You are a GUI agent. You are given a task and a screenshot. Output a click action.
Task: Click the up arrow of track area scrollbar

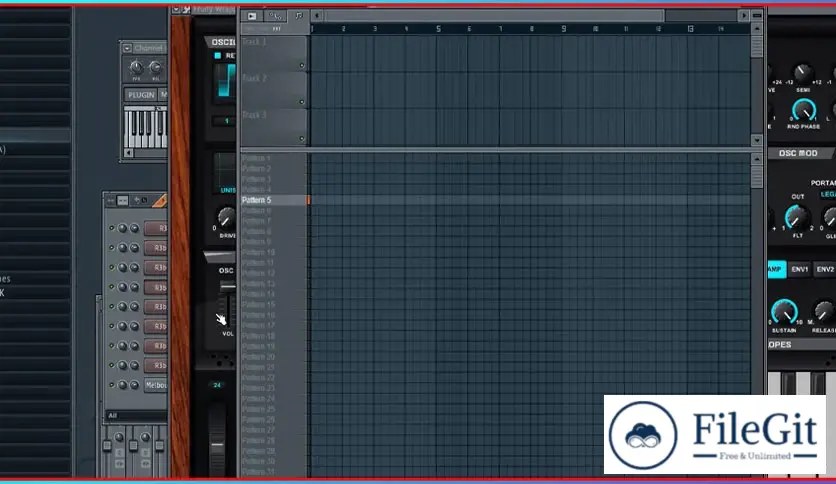[x=757, y=28]
